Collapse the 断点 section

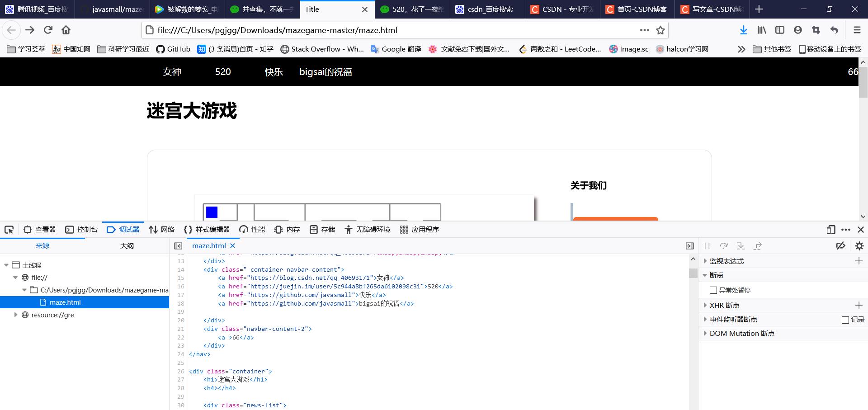point(705,275)
